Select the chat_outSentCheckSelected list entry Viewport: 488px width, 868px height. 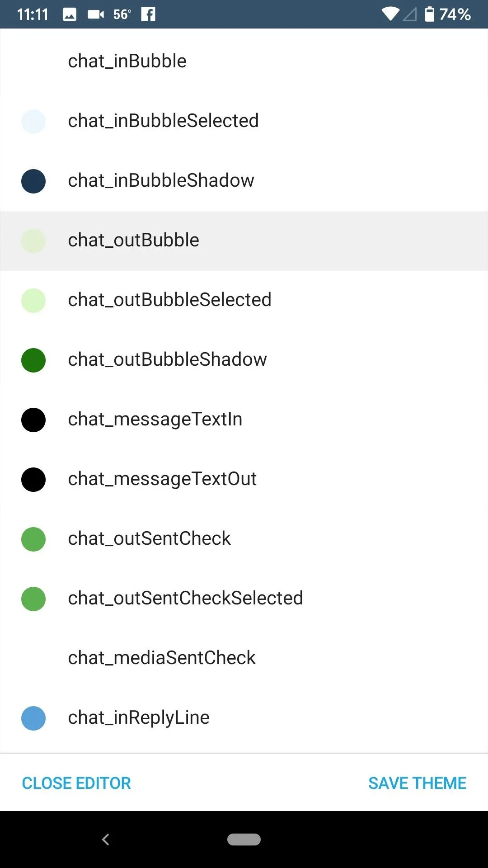[244, 598]
